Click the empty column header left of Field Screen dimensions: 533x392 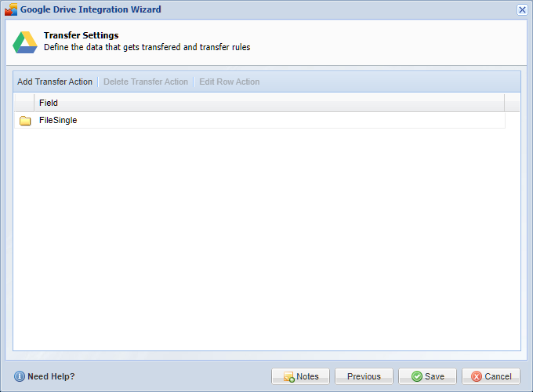tap(24, 103)
